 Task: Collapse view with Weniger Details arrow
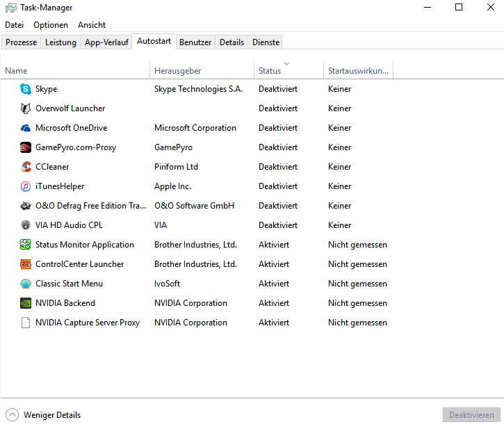(x=13, y=415)
